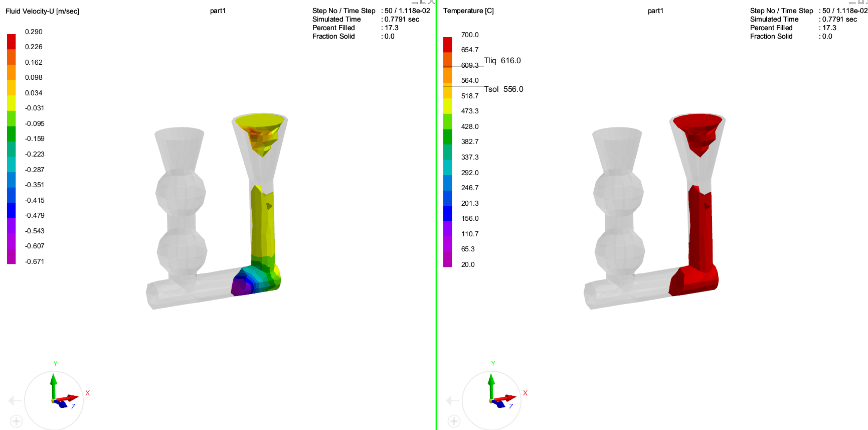The width and height of the screenshot is (868, 430).
Task: Click the previous view arrow in the velocity pane
Action: 15,400
